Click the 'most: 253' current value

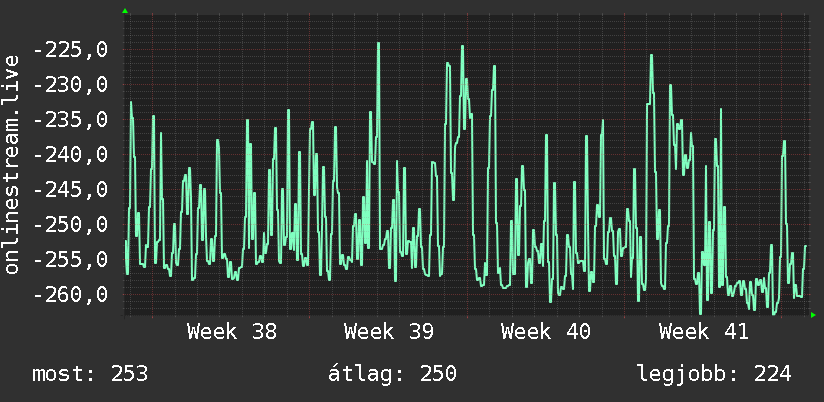click(x=90, y=374)
